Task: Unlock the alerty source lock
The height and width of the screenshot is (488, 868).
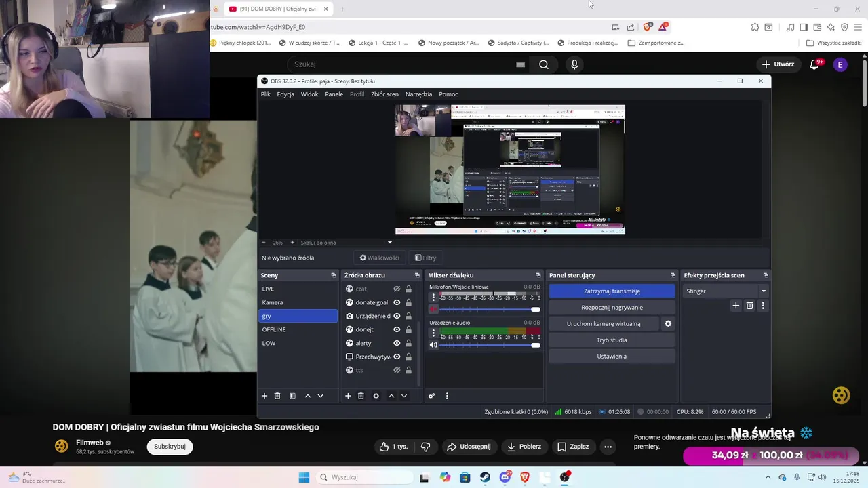Action: click(408, 343)
